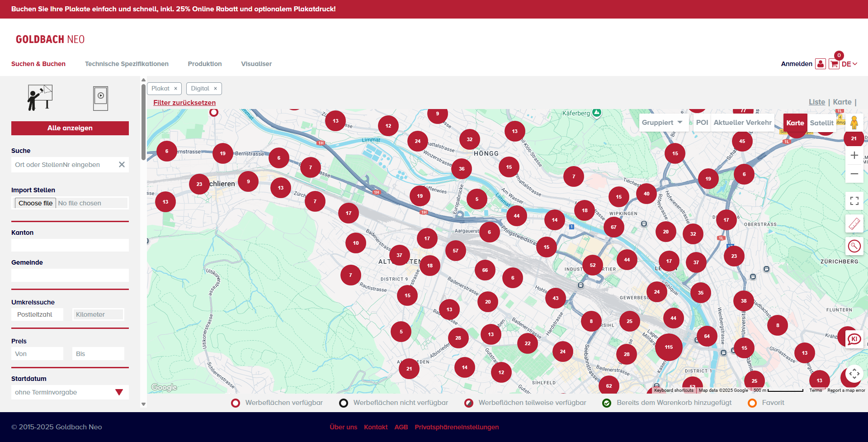868x442 pixels.
Task: Activate the ruler measurement tool
Action: point(854,223)
